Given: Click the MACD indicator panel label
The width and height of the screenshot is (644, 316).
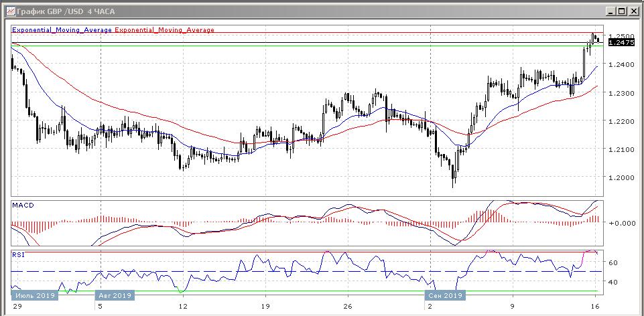Looking at the screenshot, I should [x=22, y=204].
